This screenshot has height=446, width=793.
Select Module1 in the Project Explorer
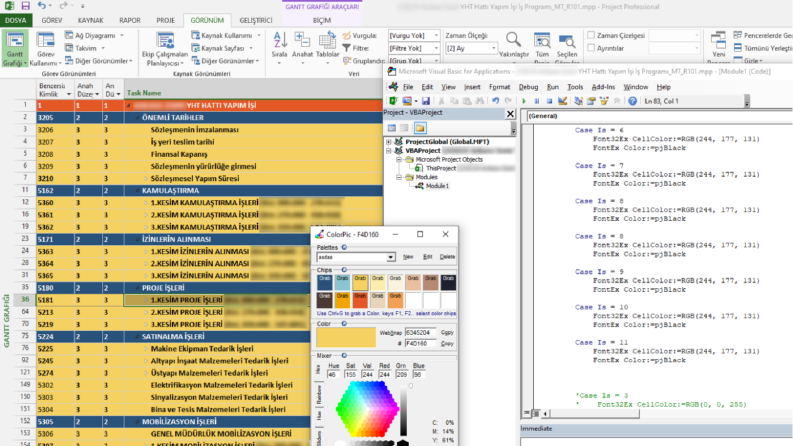pos(437,186)
